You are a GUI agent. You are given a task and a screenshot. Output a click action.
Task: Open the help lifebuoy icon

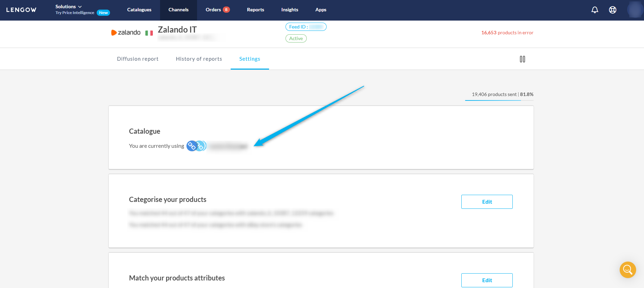612,10
